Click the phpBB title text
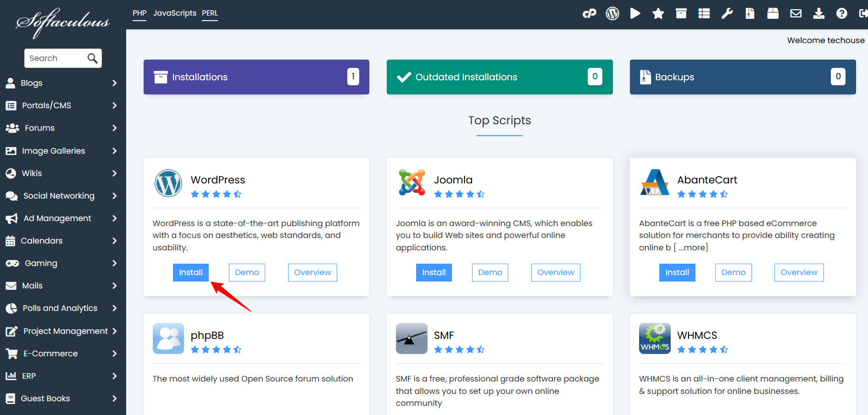This screenshot has height=415, width=868. pos(207,335)
